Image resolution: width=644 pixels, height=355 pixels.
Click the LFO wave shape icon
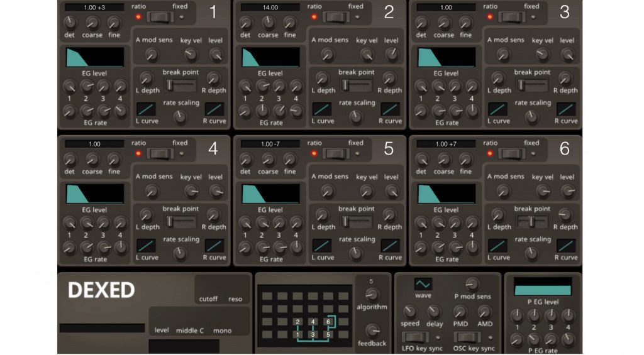tap(423, 284)
